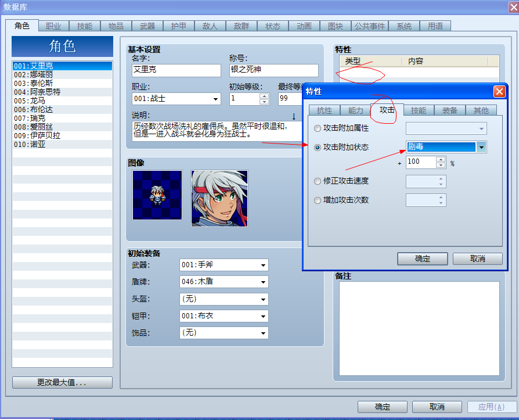Decrease the 初始等级 stepper
Image resolution: width=519 pixels, height=420 pixels.
coord(264,102)
